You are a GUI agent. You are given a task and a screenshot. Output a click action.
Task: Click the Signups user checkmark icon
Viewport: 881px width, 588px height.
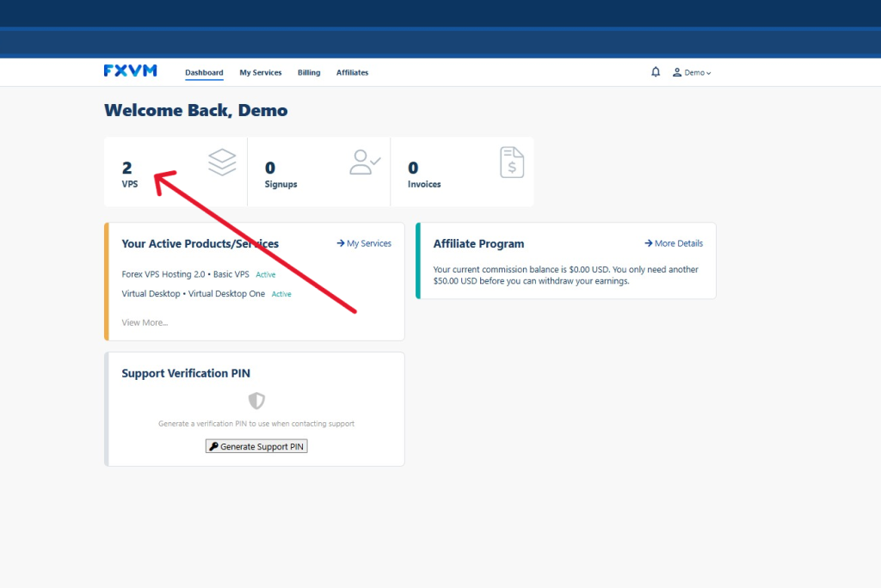(365, 162)
